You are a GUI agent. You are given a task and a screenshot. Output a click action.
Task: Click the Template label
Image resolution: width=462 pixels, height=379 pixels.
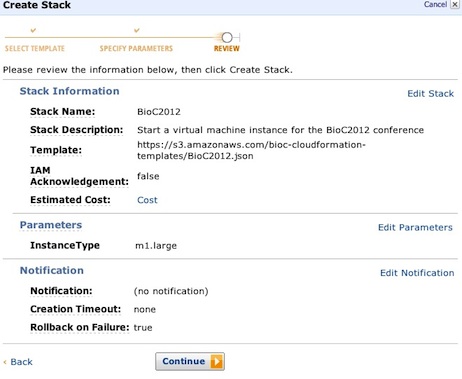(56, 150)
